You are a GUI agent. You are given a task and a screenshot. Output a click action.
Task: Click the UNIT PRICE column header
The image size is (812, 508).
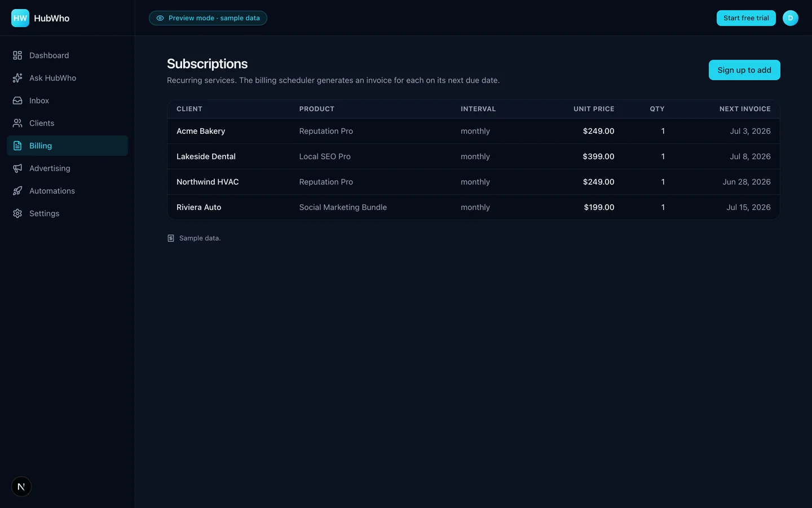594,109
